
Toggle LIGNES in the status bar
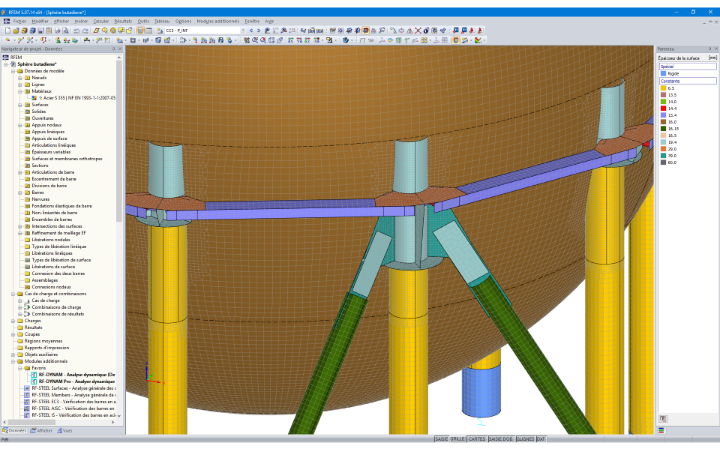(525, 439)
